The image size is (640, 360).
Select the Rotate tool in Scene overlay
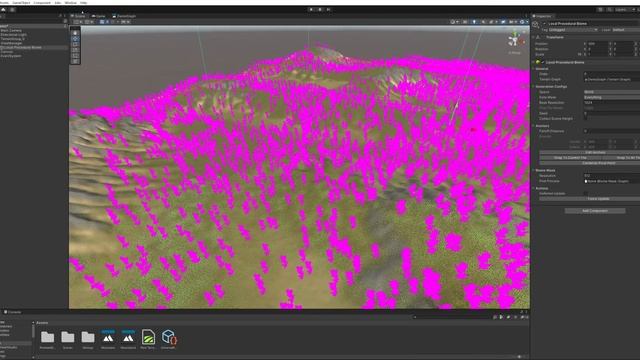pyautogui.click(x=75, y=44)
